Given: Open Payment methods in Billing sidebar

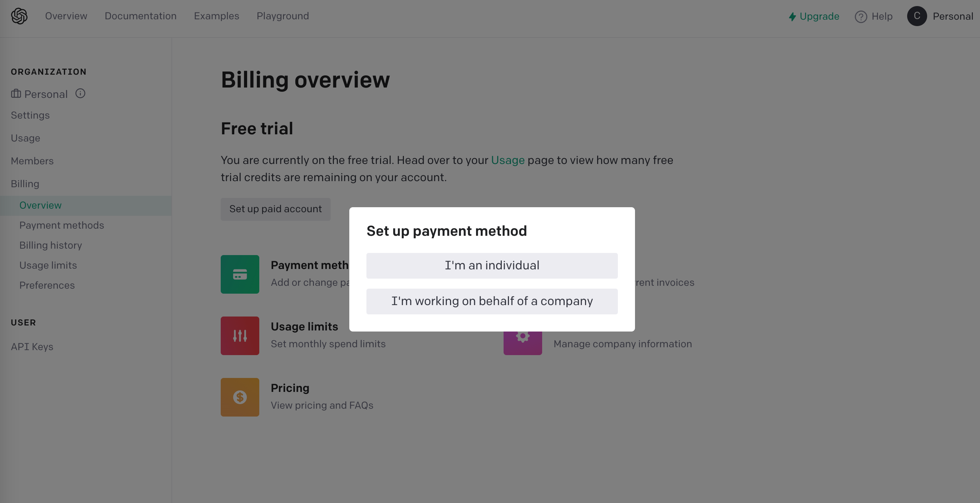Looking at the screenshot, I should tap(62, 225).
